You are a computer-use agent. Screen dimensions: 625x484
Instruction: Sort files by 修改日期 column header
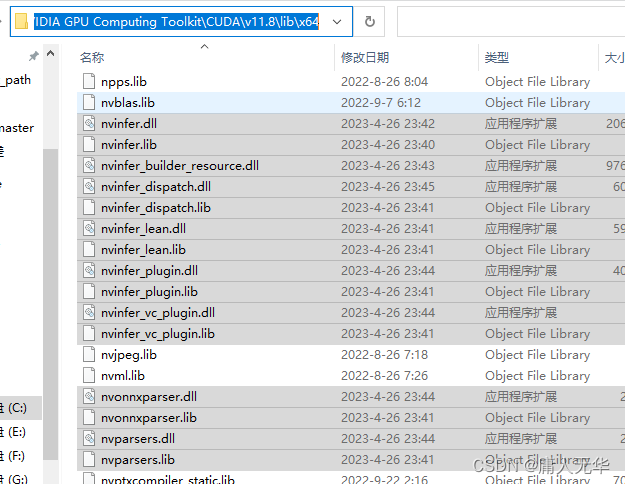365,58
